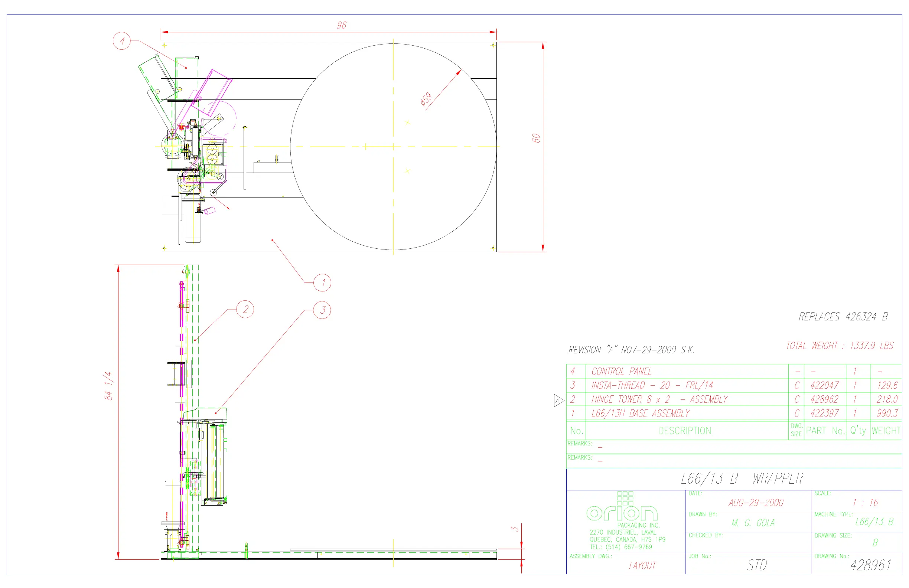The image size is (909, 588).
Task: Click the L66/13 B WRAPPER title
Action: coord(742,479)
